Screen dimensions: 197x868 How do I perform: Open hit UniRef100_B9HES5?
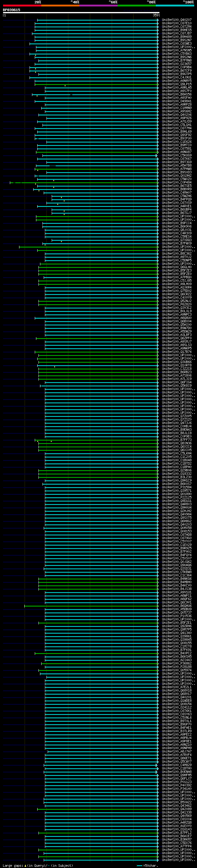pos(177,30)
